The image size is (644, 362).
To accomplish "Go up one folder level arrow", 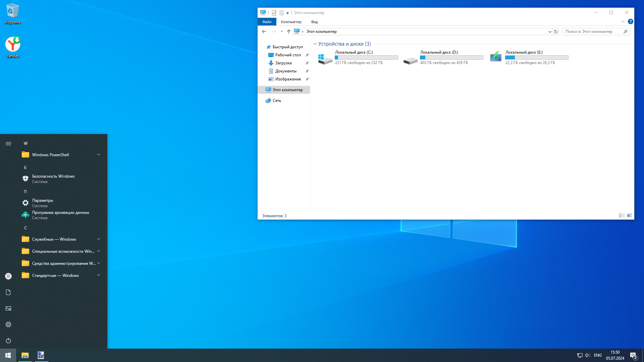I will 289,32.
